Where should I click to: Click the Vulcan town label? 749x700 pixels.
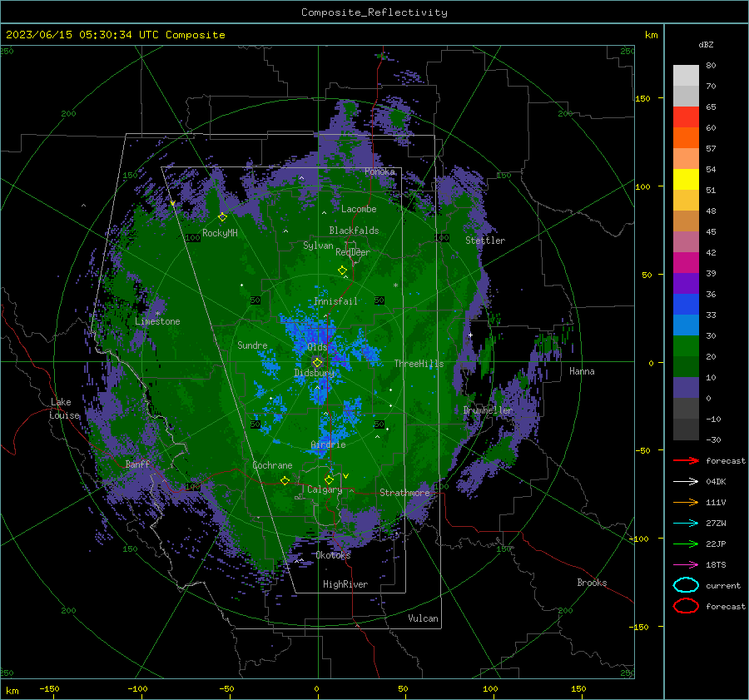click(x=424, y=618)
